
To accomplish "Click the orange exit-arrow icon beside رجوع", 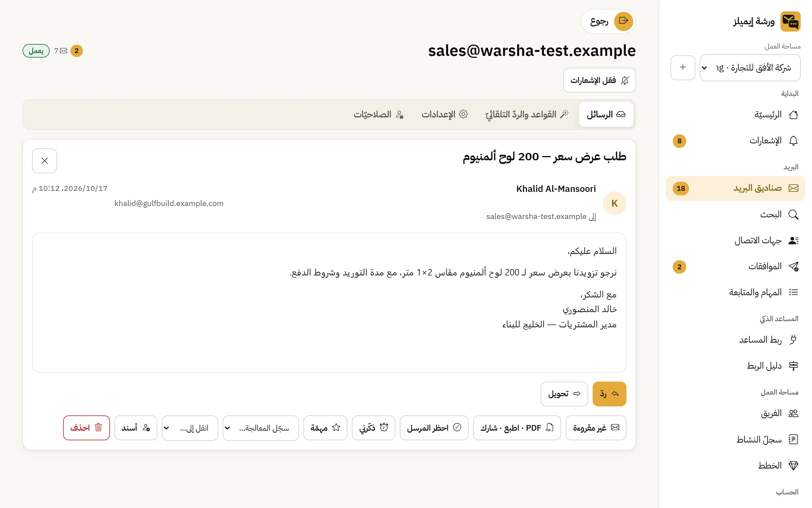I will pyautogui.click(x=623, y=21).
